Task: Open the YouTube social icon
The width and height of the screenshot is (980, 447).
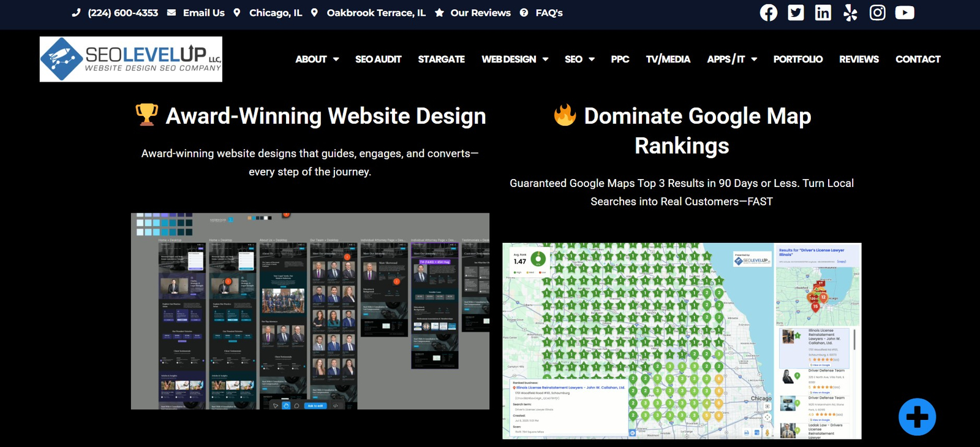Action: [x=905, y=13]
